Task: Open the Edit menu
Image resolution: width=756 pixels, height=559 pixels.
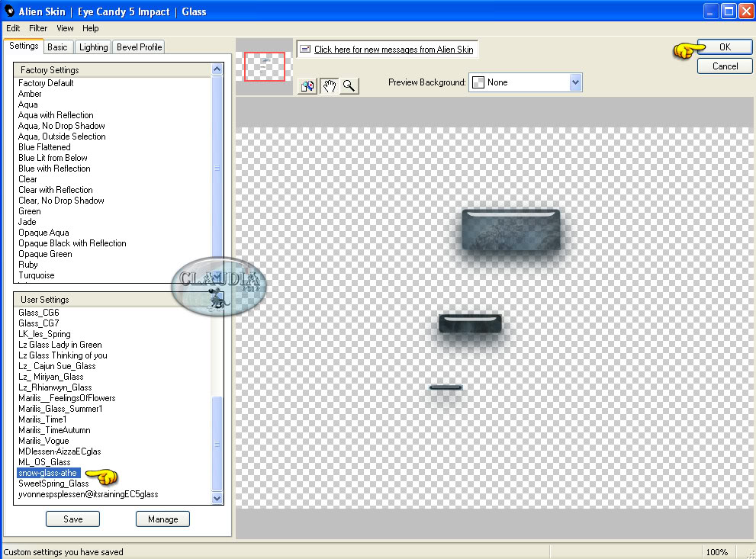Action: tap(13, 28)
